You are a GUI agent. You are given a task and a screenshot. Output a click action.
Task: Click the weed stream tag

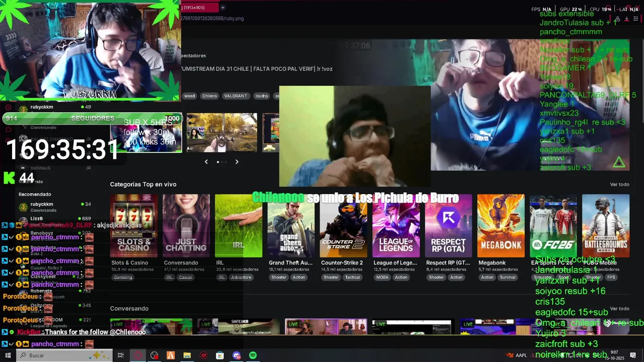click(189, 96)
